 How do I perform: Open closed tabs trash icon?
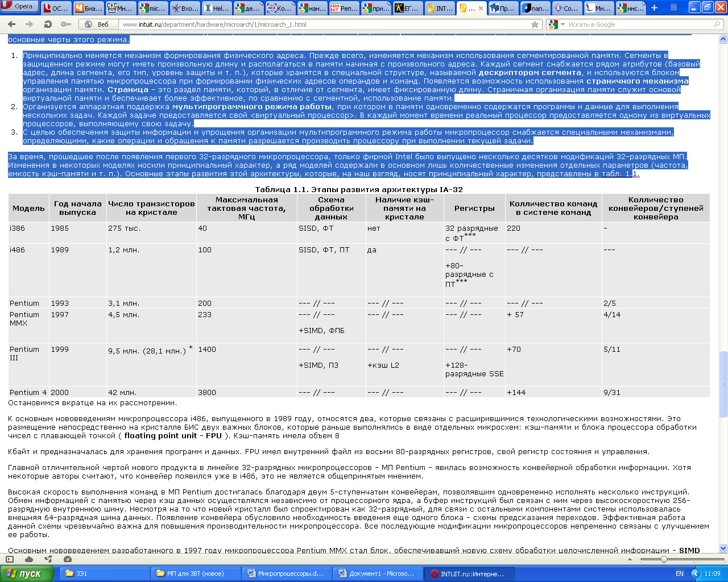673,8
